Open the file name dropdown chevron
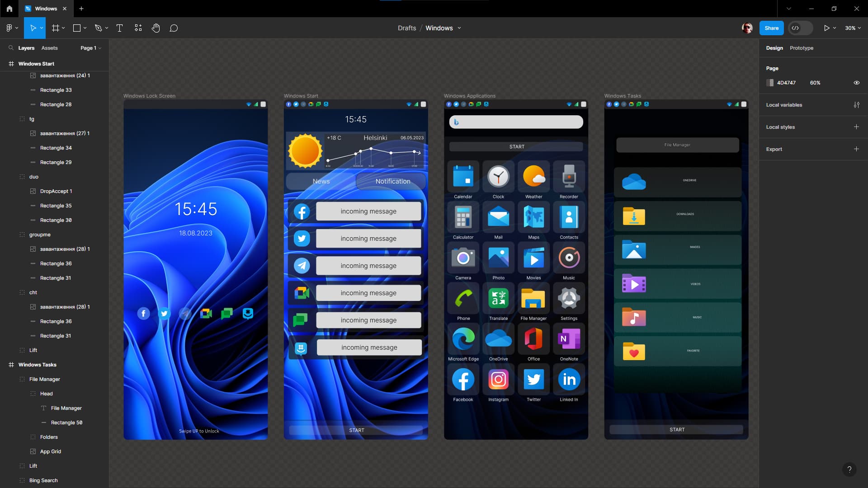Viewport: 868px width, 488px height. pos(459,28)
